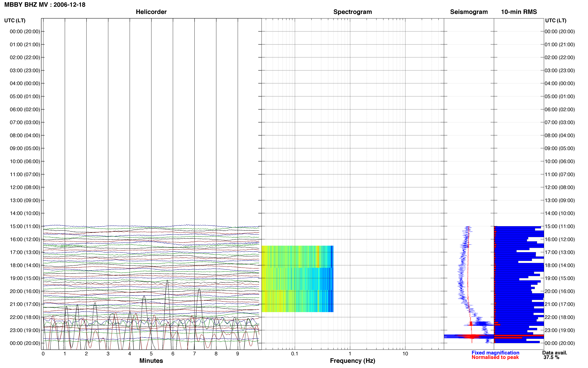Click the 'Frequency (Hz)' x-axis title

click(x=352, y=361)
